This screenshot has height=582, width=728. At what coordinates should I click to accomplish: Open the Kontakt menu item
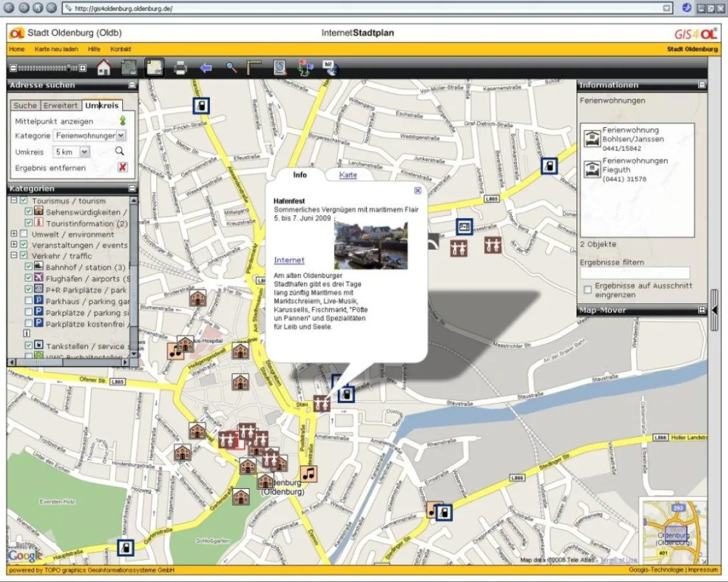120,49
